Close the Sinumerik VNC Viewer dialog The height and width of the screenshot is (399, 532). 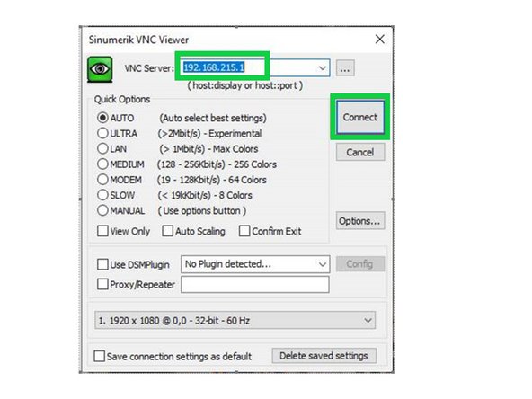click(x=380, y=39)
